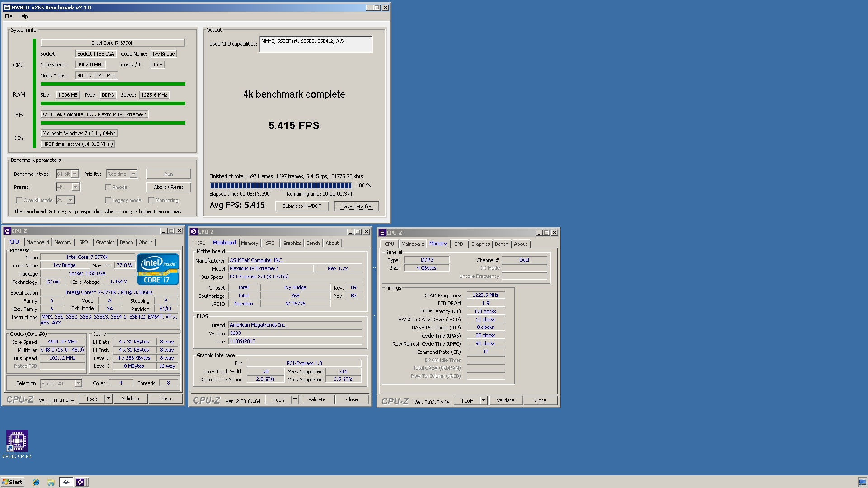
Task: Click the Abort / Reset button
Action: tap(169, 187)
